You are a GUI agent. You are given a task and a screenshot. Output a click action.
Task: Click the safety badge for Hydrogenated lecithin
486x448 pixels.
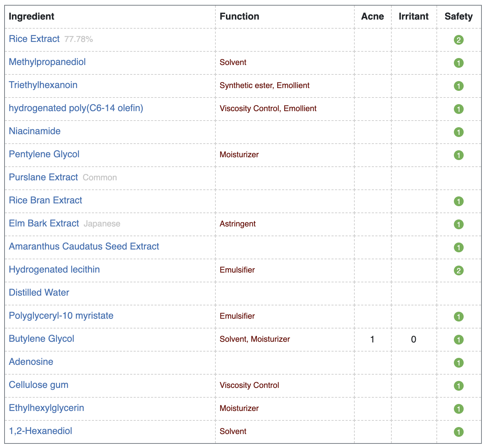(x=458, y=270)
